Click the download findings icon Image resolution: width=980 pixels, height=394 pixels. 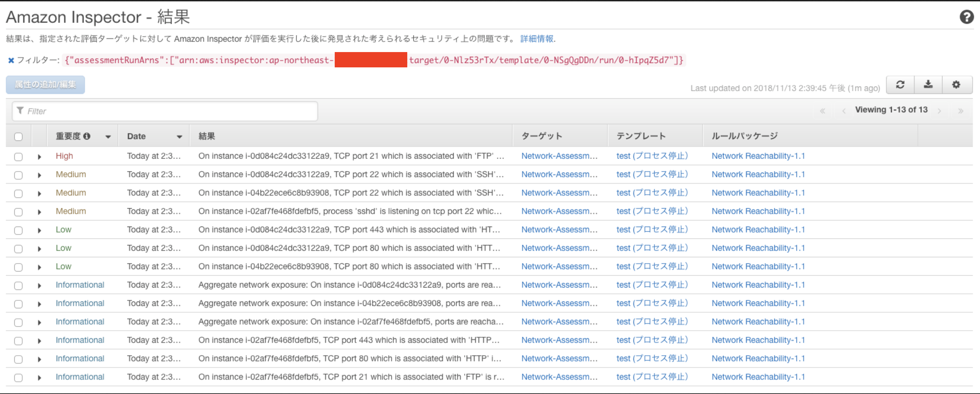[928, 84]
